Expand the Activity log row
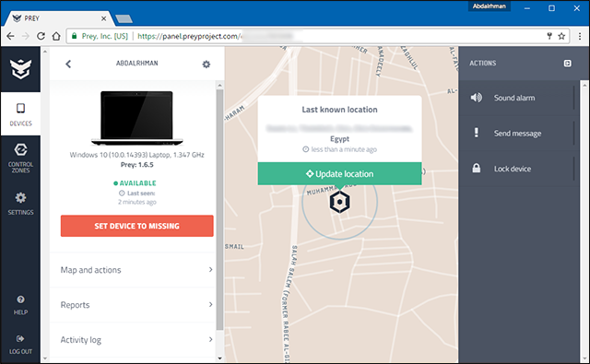The height and width of the screenshot is (364, 590). (x=137, y=339)
